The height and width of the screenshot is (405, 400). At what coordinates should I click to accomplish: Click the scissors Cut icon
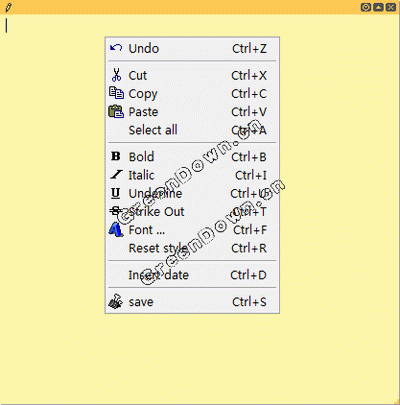pyautogui.click(x=116, y=75)
